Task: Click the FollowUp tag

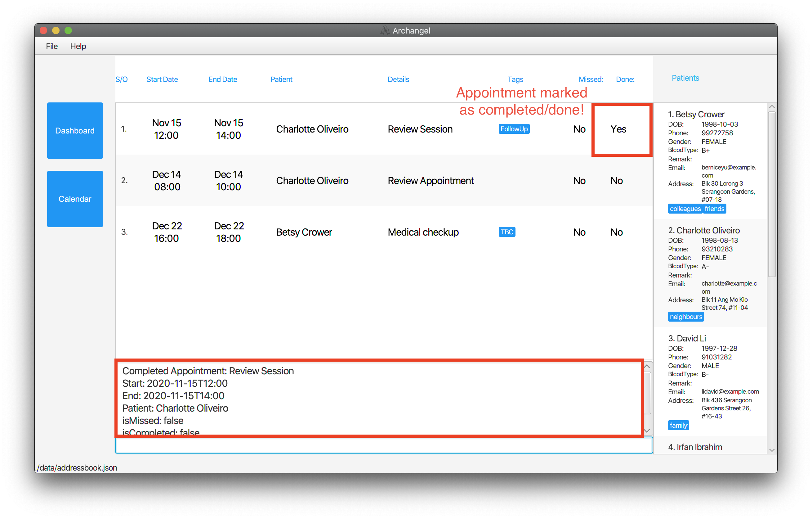Action: [x=514, y=129]
